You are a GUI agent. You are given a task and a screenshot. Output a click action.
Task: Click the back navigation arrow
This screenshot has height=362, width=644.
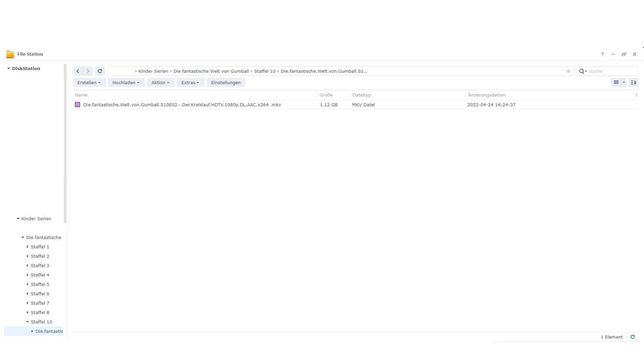coord(77,71)
